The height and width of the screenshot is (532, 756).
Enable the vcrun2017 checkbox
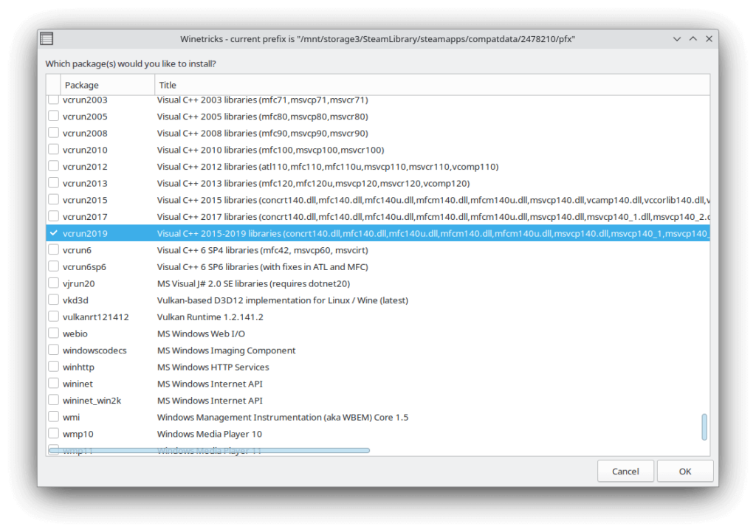[53, 216]
